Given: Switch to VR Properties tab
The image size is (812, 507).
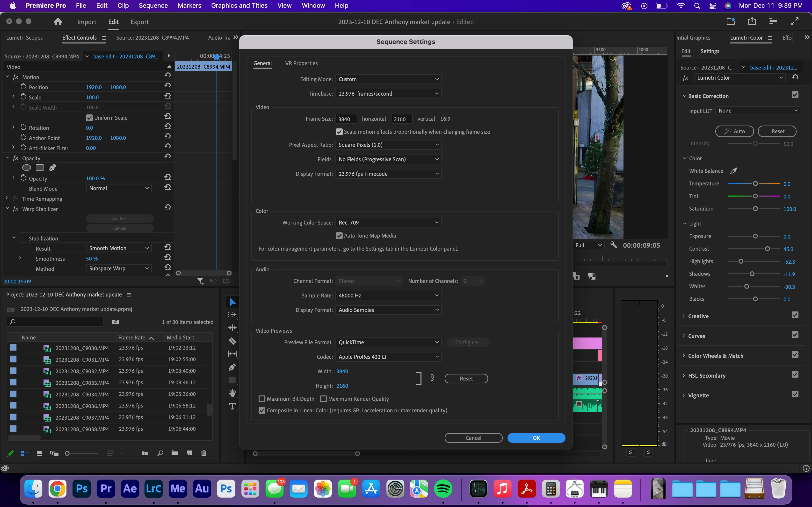Looking at the screenshot, I should [x=301, y=63].
